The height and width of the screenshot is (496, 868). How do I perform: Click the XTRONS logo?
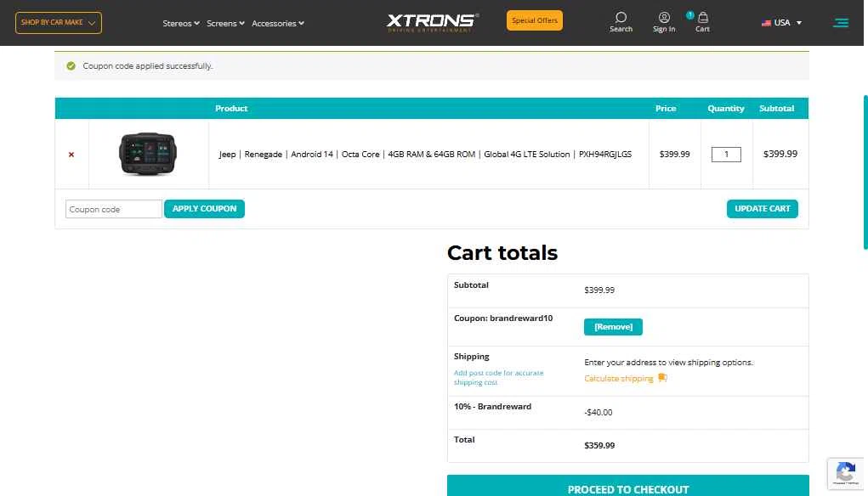(433, 22)
